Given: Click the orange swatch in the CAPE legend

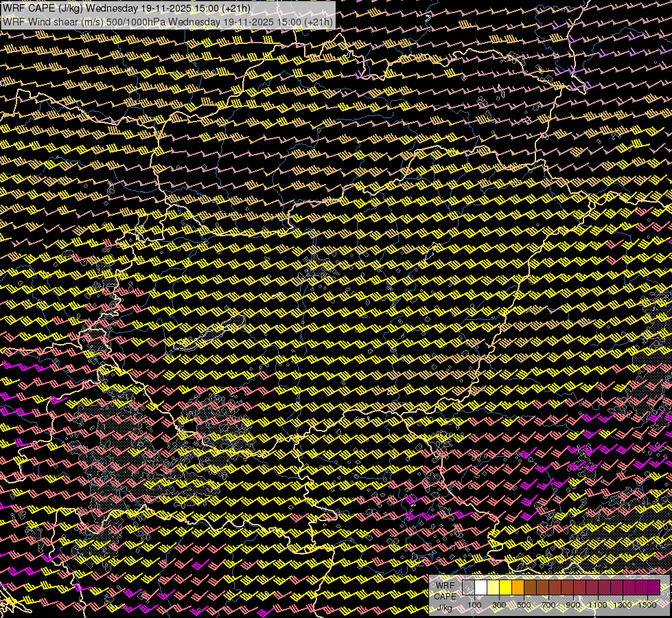Looking at the screenshot, I should (x=518, y=587).
